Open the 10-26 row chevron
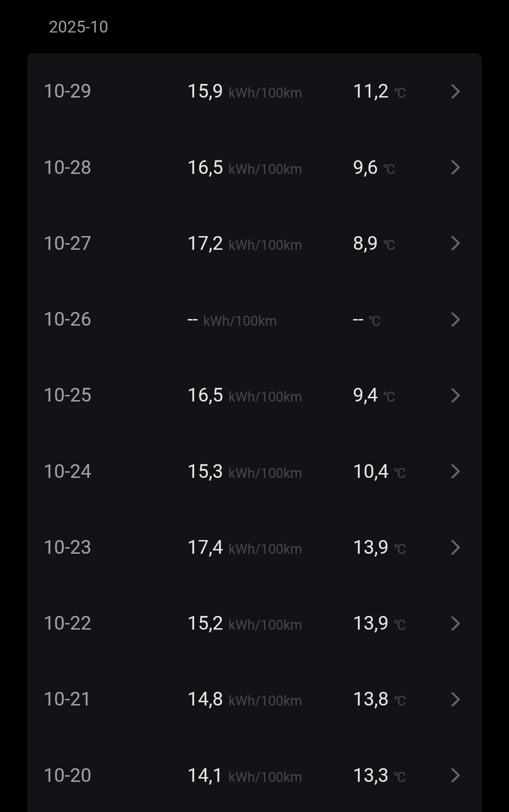The height and width of the screenshot is (812, 509). pos(455,320)
